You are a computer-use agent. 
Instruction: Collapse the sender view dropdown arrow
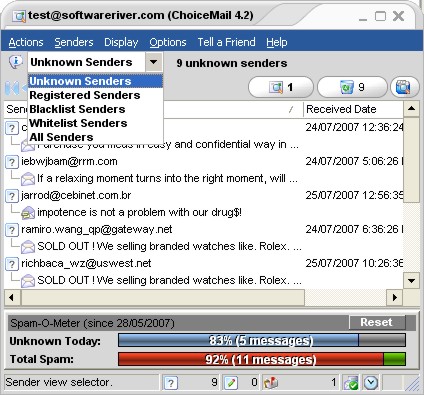pyautogui.click(x=154, y=62)
